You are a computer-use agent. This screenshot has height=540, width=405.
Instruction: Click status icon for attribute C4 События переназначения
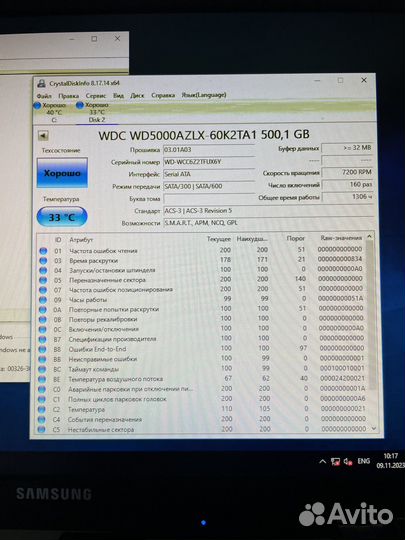click(42, 420)
